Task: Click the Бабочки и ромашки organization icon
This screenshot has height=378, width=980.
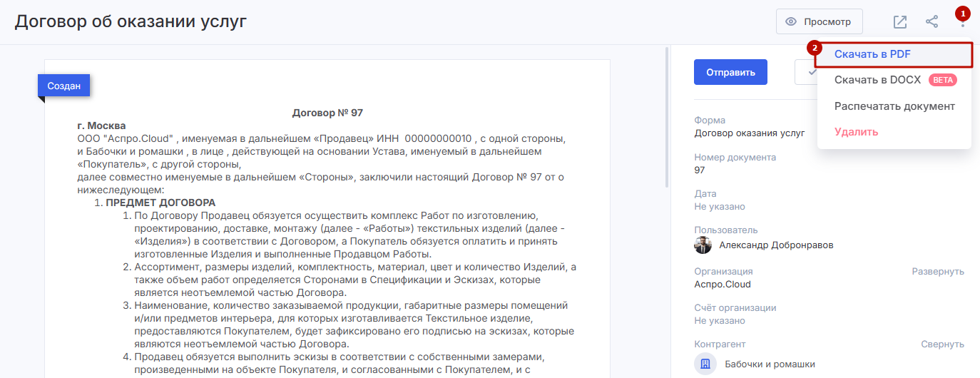Action: click(x=705, y=364)
